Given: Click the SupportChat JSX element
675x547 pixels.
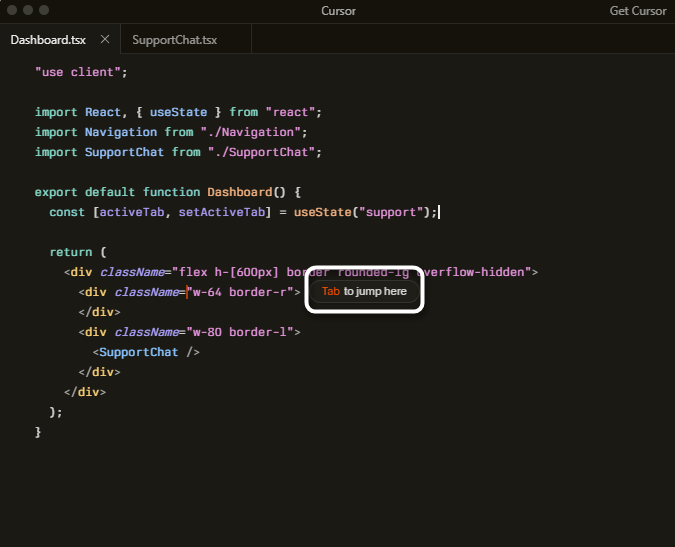Looking at the screenshot, I should 146,352.
